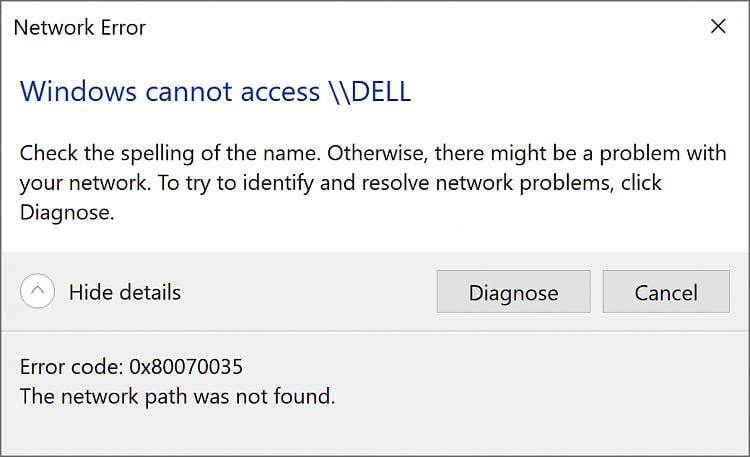Click the "Network Error" window title text
The width and height of the screenshot is (750, 457).
point(79,28)
